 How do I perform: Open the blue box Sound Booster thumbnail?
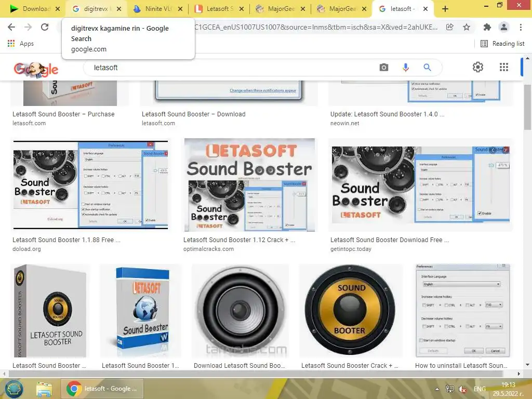140,311
